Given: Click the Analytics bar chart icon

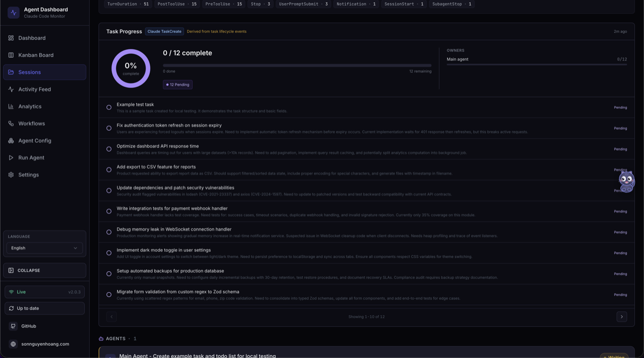Looking at the screenshot, I should tap(11, 107).
